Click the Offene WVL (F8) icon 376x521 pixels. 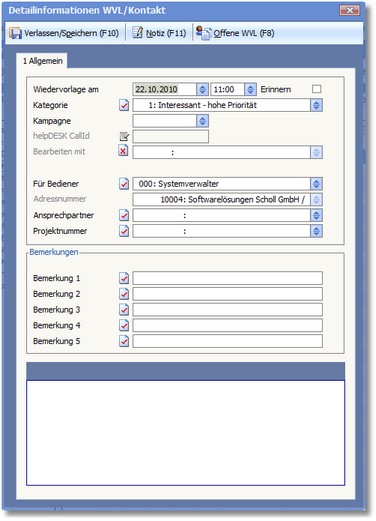pyautogui.click(x=203, y=33)
